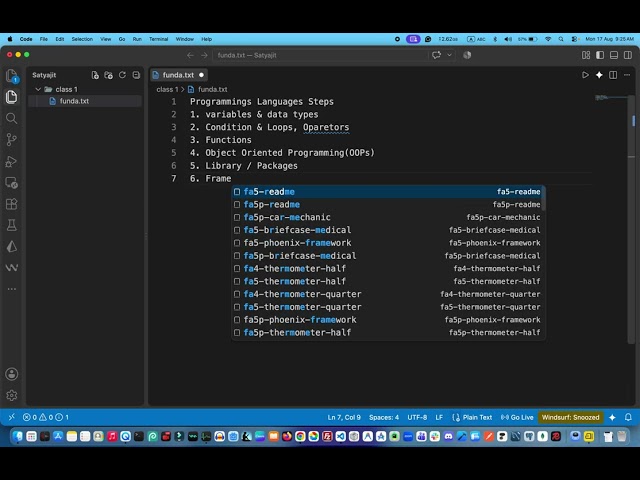Start server with Go Live
This screenshot has width=640, height=480.
click(517, 417)
